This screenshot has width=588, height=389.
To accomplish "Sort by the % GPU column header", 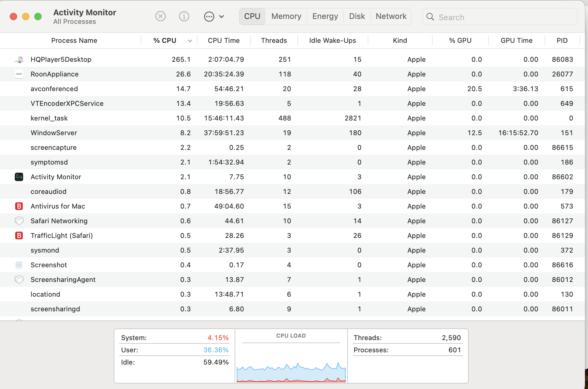I will 460,40.
